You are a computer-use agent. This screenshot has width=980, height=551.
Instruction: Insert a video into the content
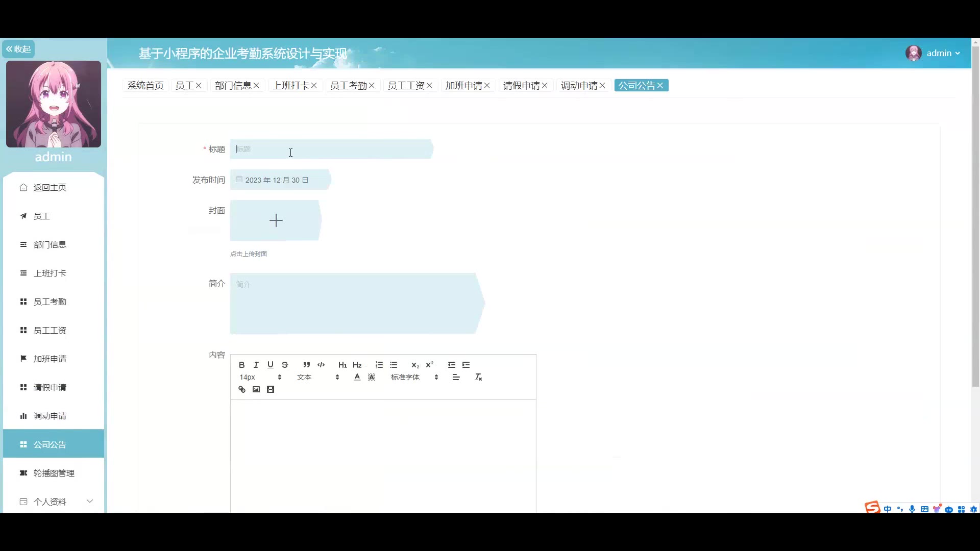(x=271, y=389)
